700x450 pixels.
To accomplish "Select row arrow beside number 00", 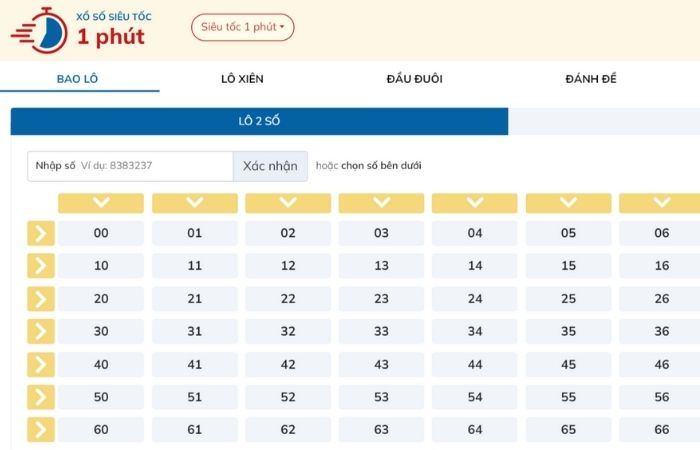I will pyautogui.click(x=40, y=233).
